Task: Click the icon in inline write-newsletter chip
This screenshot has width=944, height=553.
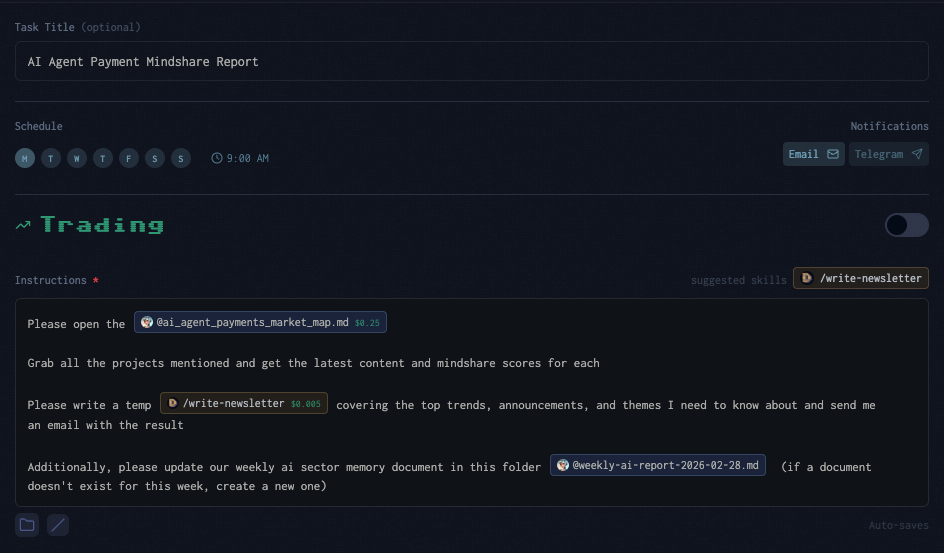Action: tap(172, 403)
